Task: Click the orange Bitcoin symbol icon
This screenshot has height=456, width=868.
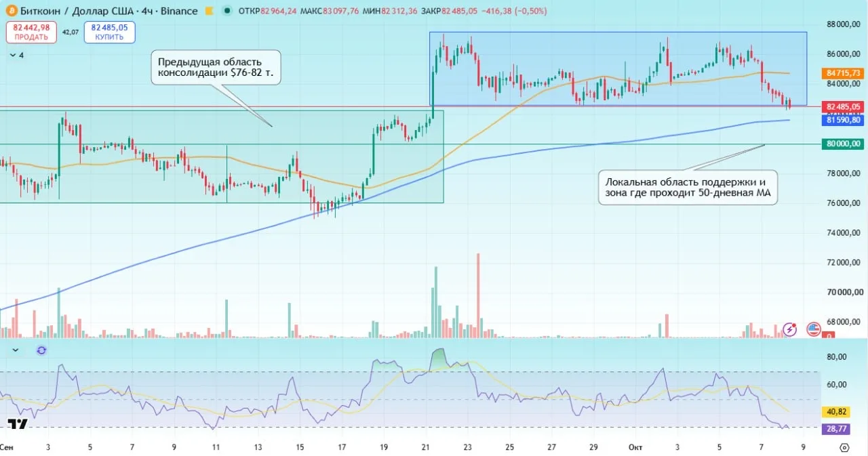Action: (10, 11)
